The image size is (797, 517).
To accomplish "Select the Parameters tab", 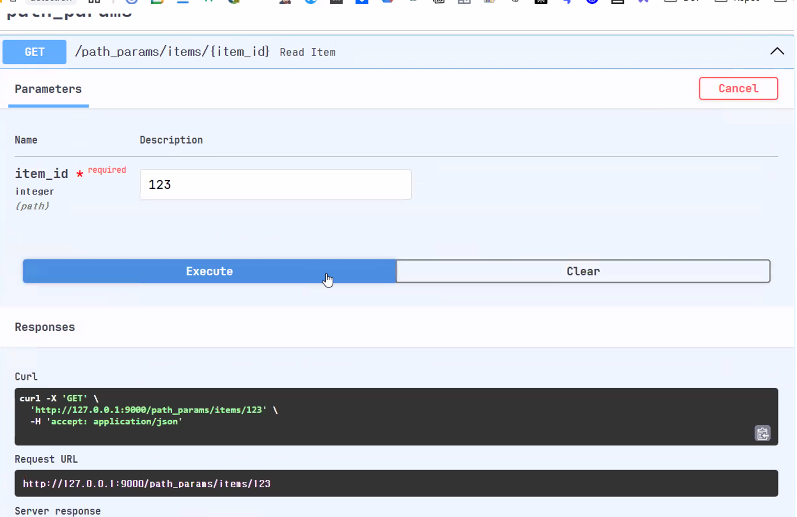I will 48,89.
